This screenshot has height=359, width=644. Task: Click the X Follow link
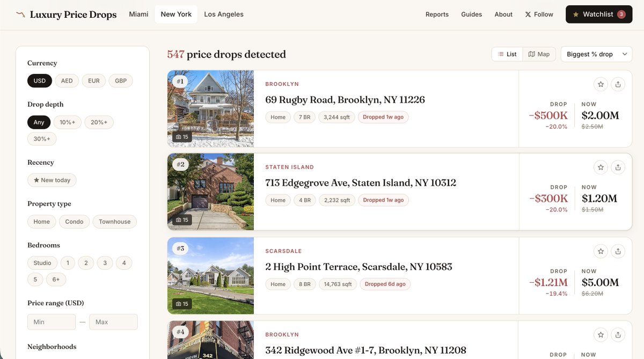pos(539,14)
